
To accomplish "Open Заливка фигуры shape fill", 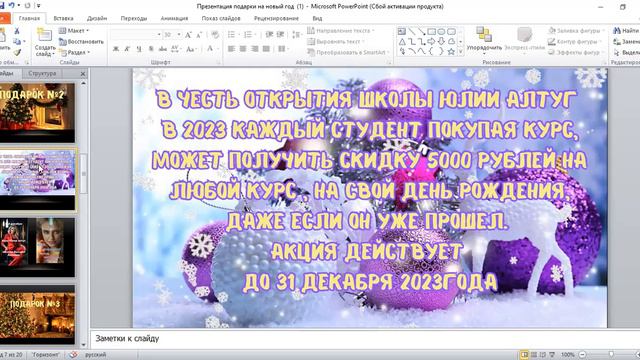I will (x=576, y=31).
